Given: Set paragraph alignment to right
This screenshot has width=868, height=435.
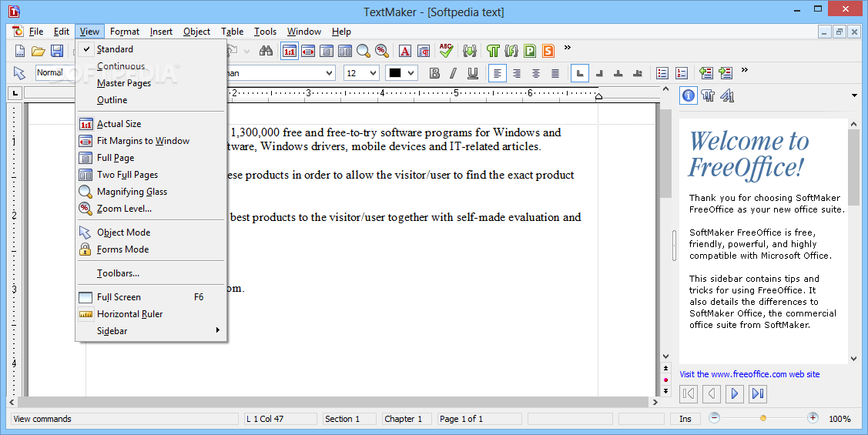Looking at the screenshot, I should [517, 73].
